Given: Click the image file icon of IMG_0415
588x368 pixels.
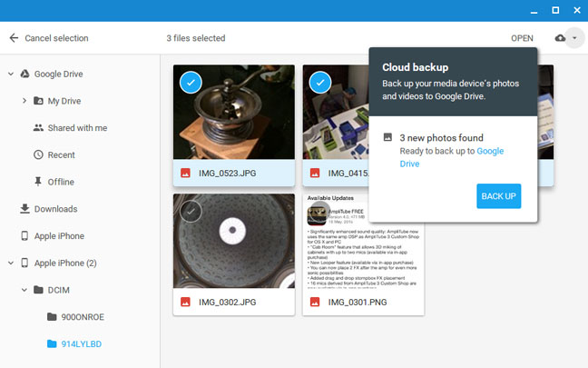Looking at the screenshot, I should [315, 173].
